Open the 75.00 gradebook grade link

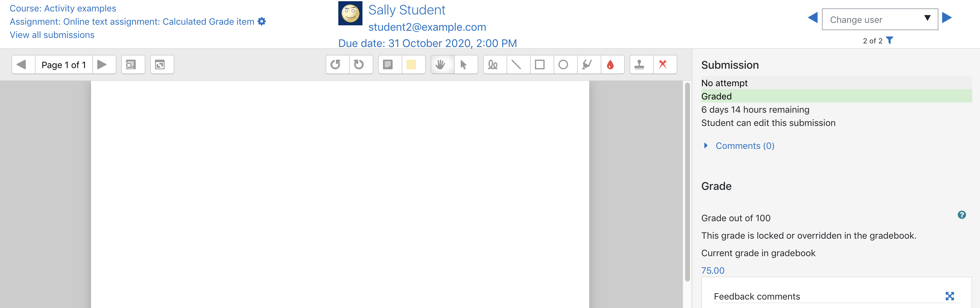tap(713, 270)
